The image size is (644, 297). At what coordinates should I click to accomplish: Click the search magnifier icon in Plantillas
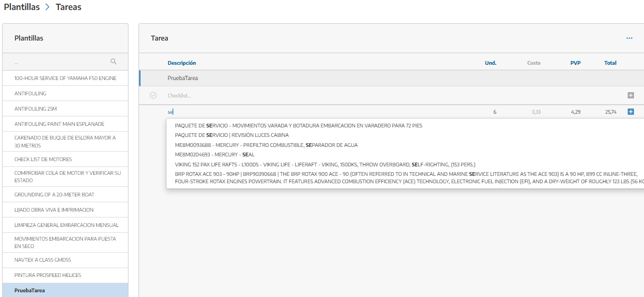coord(114,62)
